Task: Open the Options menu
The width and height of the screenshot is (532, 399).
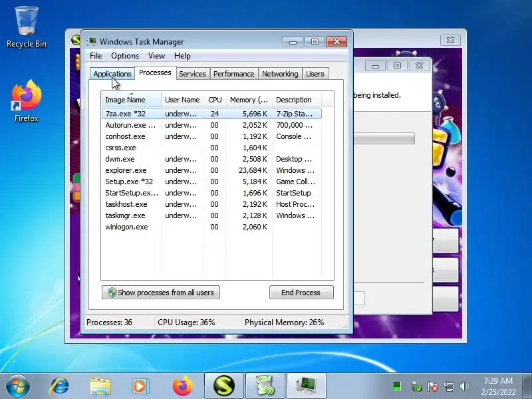Action: point(125,56)
